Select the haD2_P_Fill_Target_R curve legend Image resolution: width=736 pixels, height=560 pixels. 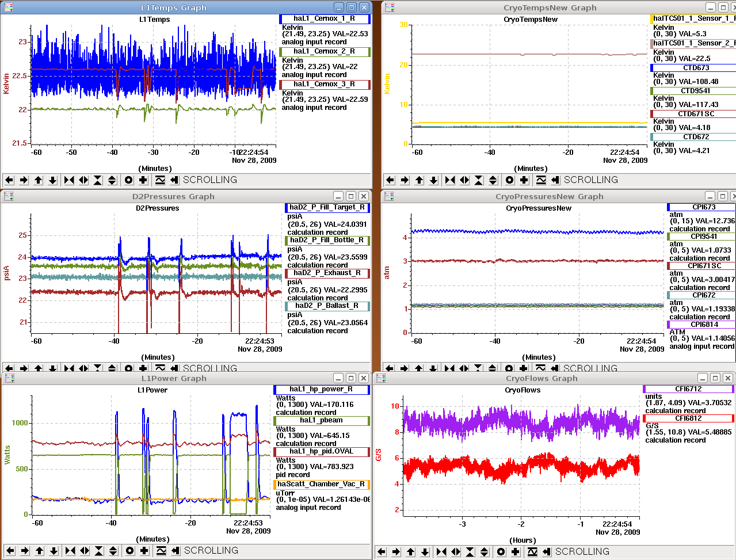coord(327,208)
